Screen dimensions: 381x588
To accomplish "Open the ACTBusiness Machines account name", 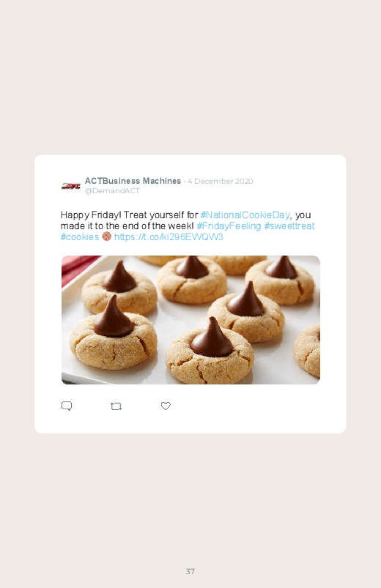I will coord(133,181).
